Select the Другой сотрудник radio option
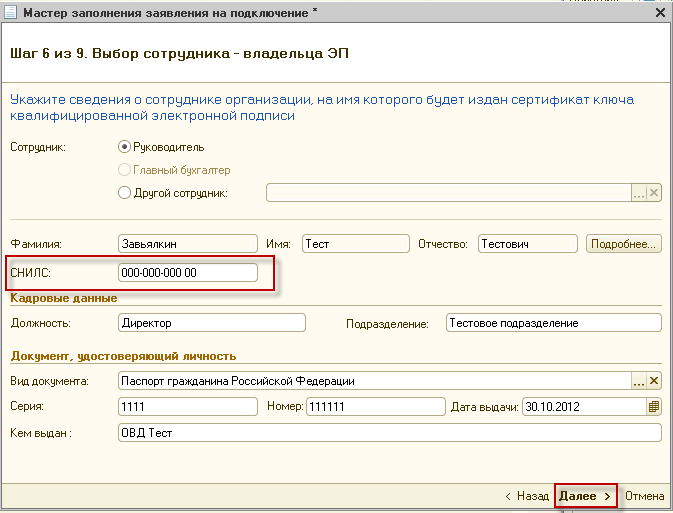The height and width of the screenshot is (513, 673). [x=125, y=193]
